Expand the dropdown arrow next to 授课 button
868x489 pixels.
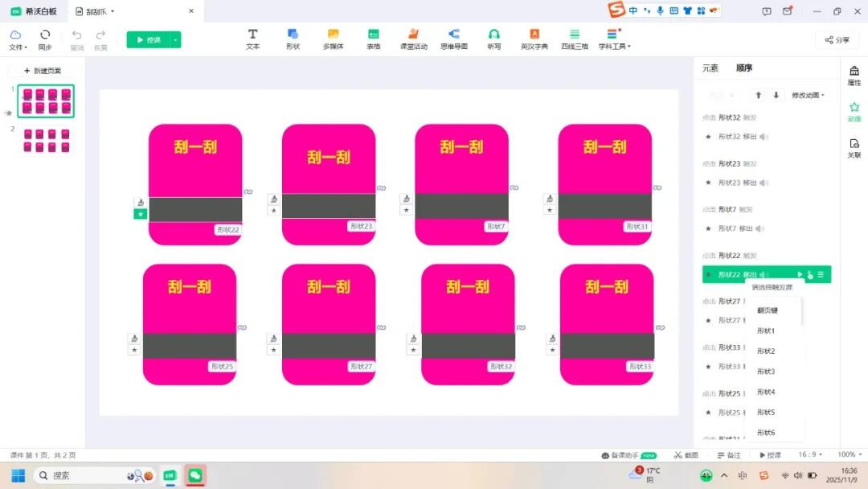coord(176,39)
